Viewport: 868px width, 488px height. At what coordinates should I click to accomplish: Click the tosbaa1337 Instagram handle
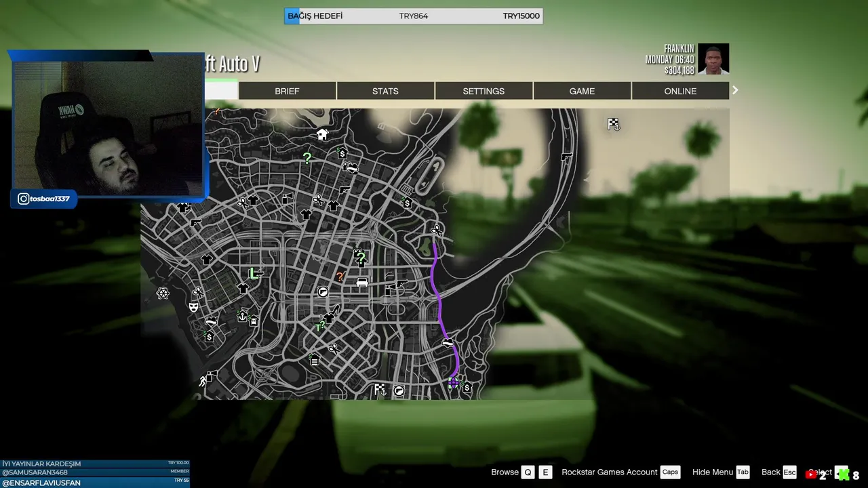(50, 199)
